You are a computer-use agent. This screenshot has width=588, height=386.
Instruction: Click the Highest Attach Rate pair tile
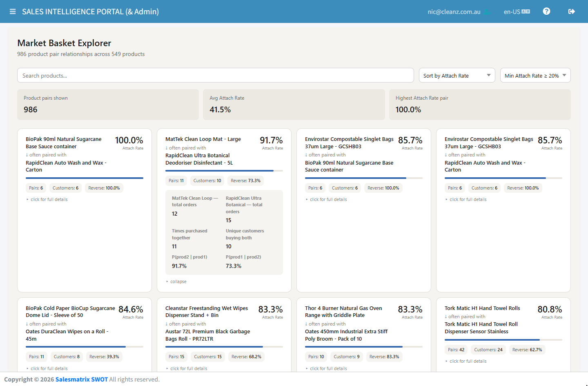(480, 105)
